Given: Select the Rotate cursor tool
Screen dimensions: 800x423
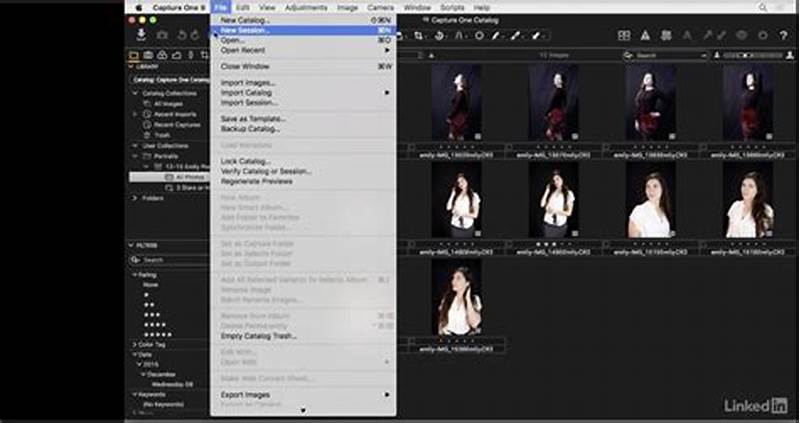Looking at the screenshot, I should coord(439,36).
